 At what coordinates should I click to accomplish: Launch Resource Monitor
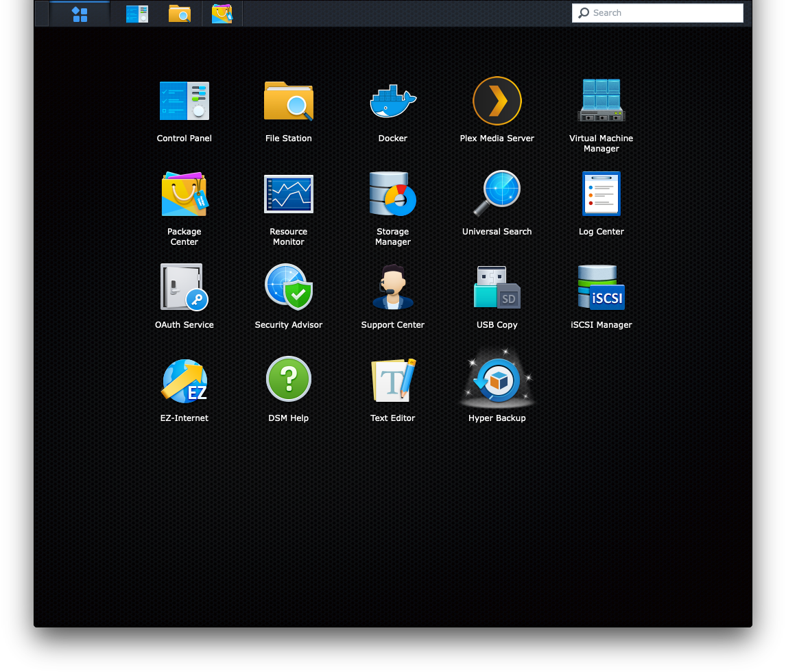coord(288,194)
